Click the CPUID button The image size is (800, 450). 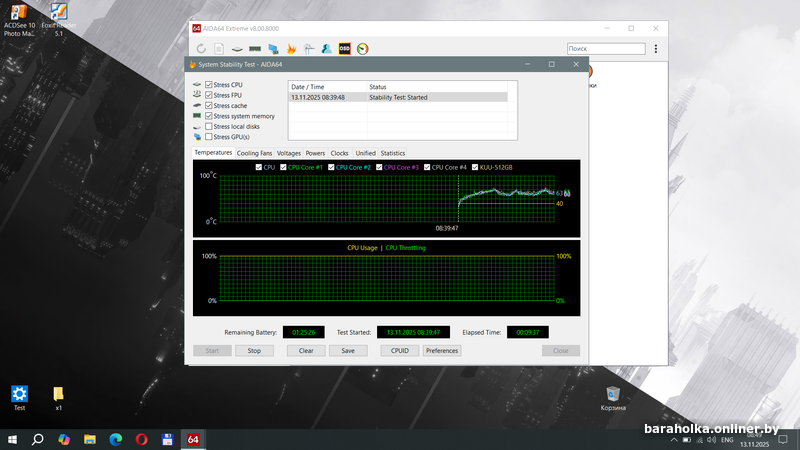coord(400,351)
